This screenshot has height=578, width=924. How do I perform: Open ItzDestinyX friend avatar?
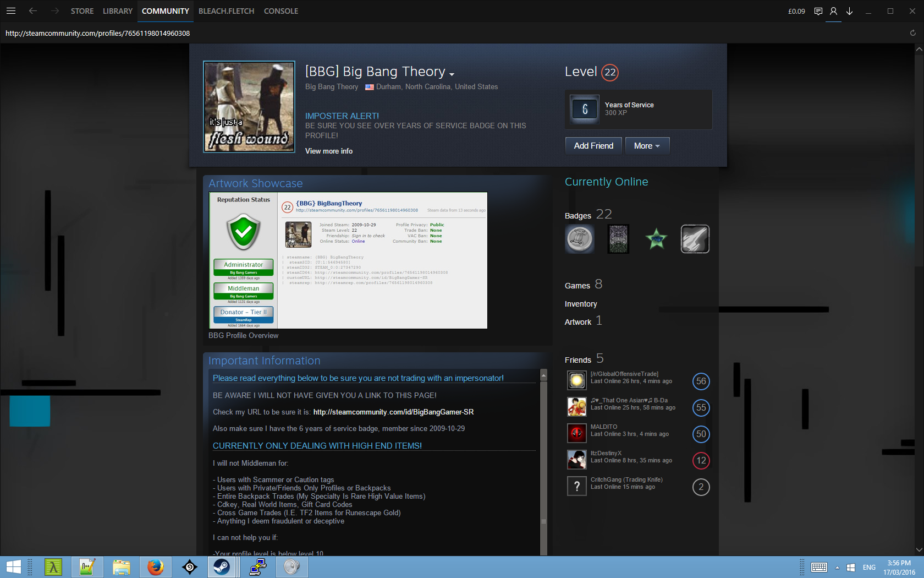point(577,460)
